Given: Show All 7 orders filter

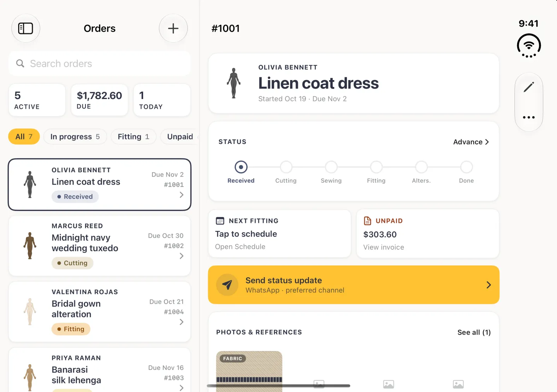Looking at the screenshot, I should click(x=24, y=137).
